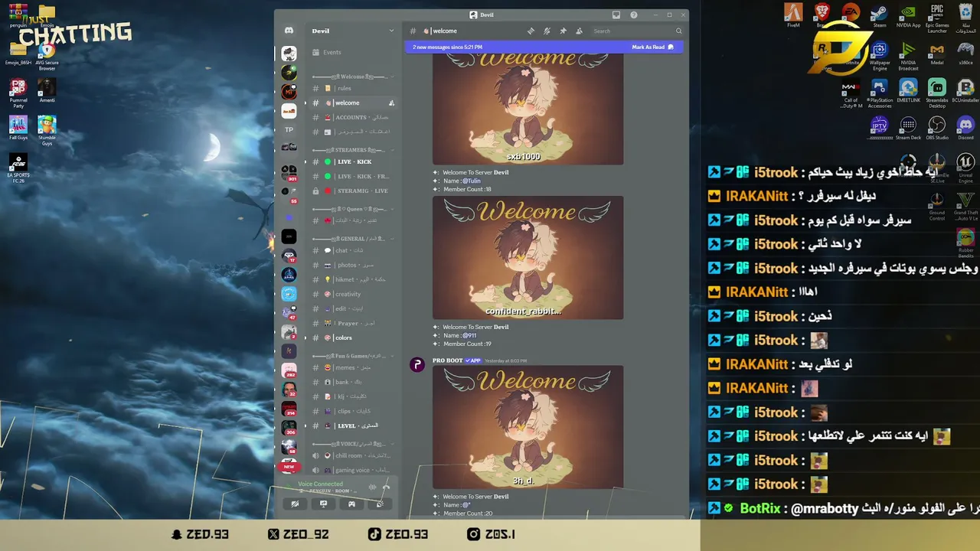Open the clips channel
980x551 pixels.
pyautogui.click(x=353, y=411)
